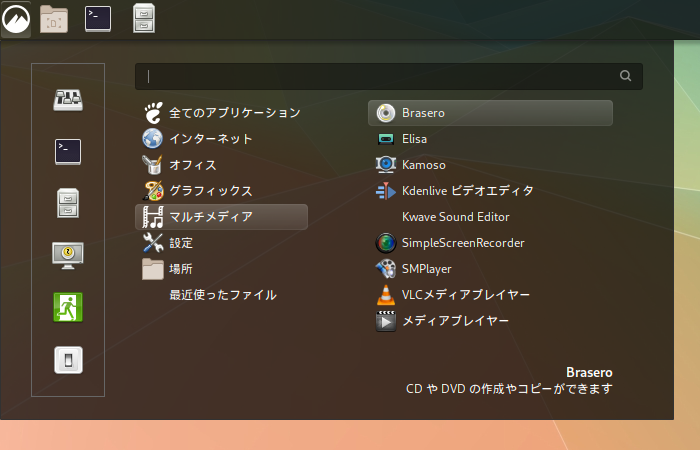Select 設定 category

click(221, 243)
